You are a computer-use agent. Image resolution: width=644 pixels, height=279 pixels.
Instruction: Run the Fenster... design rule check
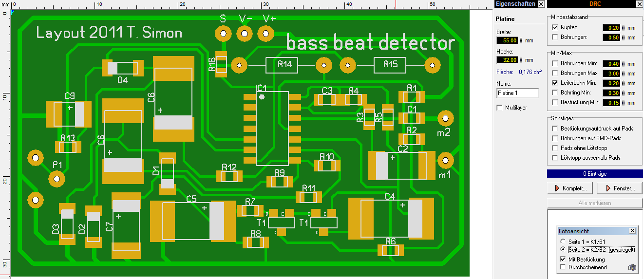tap(620, 188)
